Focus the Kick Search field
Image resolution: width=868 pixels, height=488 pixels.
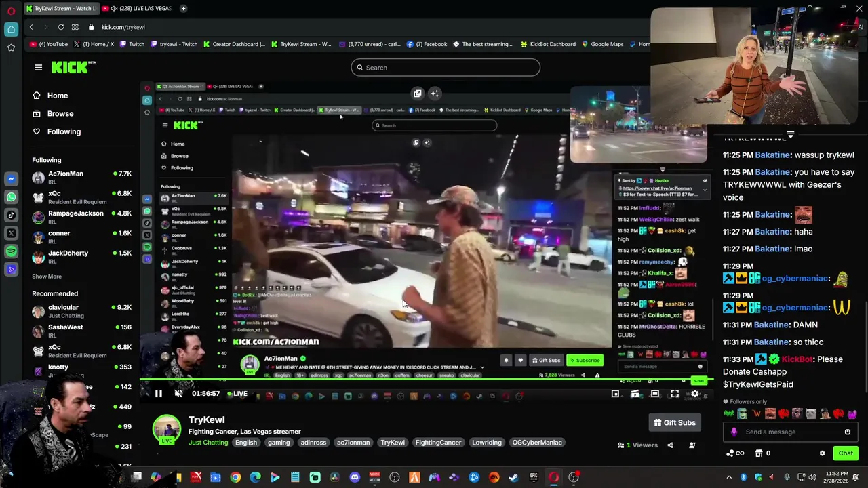(446, 67)
